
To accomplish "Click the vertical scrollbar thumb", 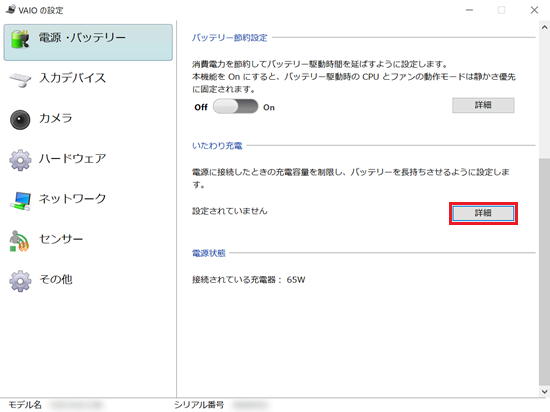I will click(544, 272).
